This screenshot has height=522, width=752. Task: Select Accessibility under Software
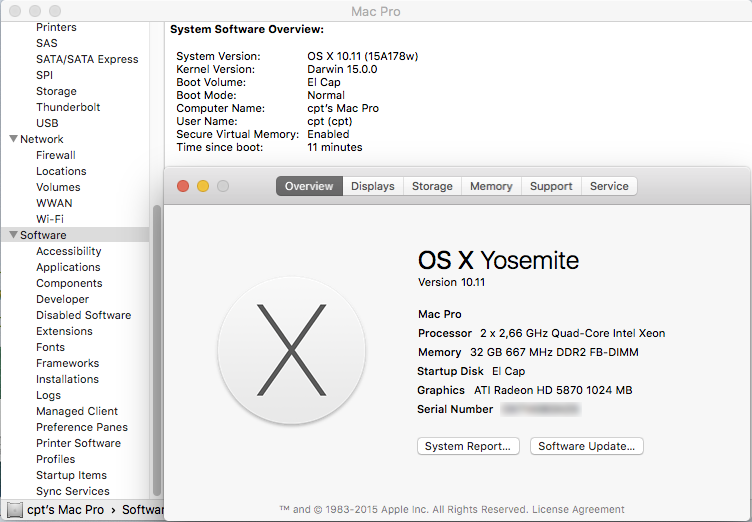[x=69, y=251]
